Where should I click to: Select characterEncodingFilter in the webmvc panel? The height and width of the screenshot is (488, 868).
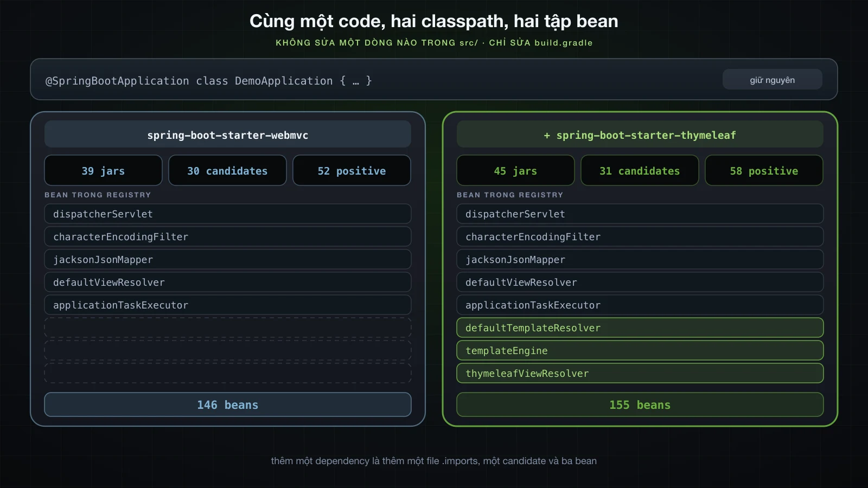click(228, 236)
